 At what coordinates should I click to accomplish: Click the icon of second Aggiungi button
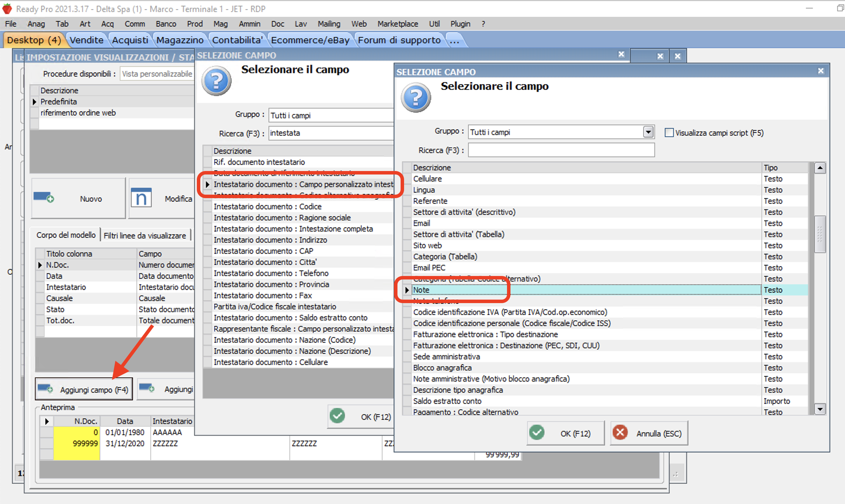tap(147, 388)
